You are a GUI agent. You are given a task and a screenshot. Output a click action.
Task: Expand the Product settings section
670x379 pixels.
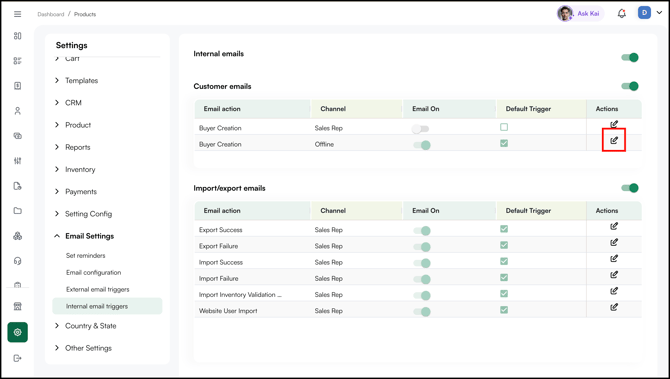tap(73, 125)
